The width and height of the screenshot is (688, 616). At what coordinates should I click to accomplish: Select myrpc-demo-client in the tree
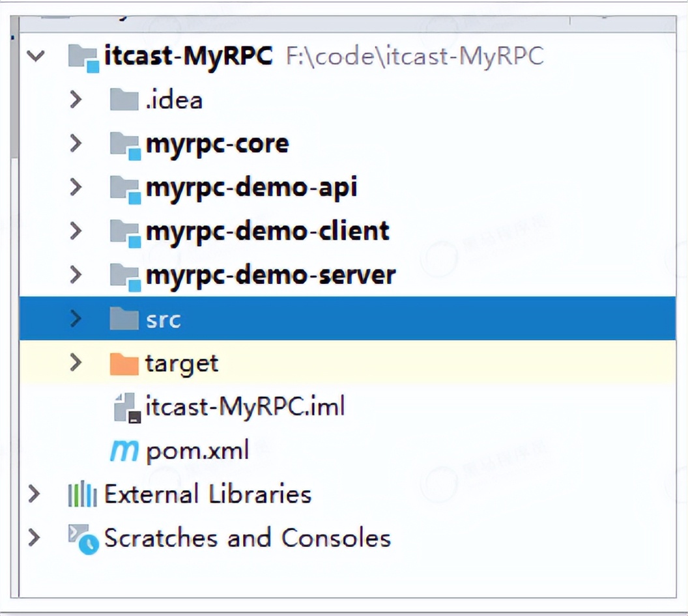268,232
